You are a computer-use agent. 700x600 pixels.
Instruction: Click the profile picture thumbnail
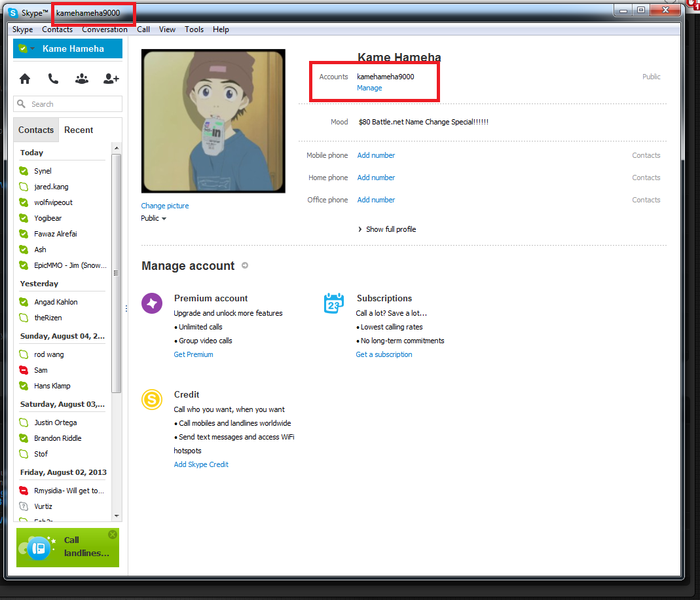coord(213,121)
